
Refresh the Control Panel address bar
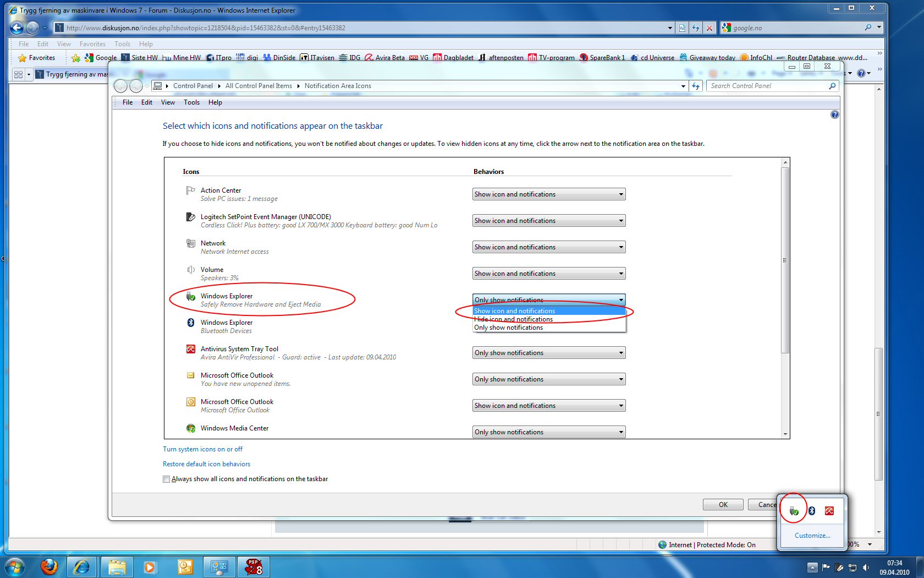696,86
